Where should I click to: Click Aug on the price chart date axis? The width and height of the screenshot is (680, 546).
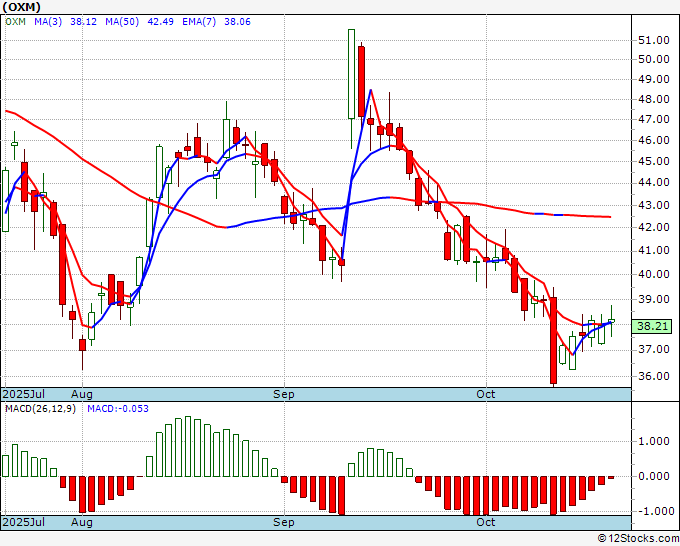click(x=82, y=394)
